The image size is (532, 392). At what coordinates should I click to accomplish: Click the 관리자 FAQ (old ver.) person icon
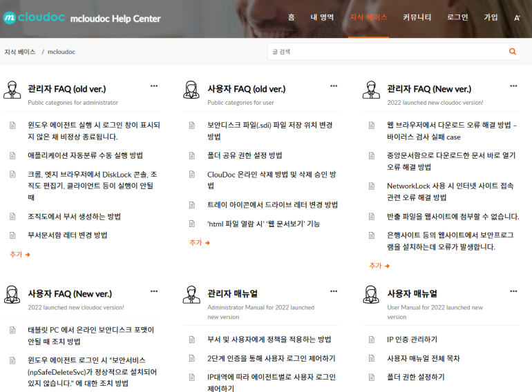click(x=12, y=90)
